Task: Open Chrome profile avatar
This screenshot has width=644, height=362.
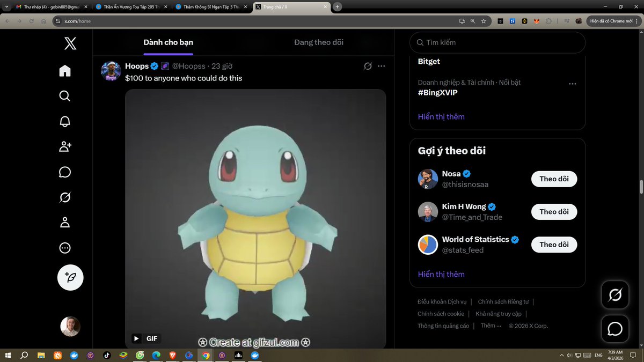Action: (579, 21)
